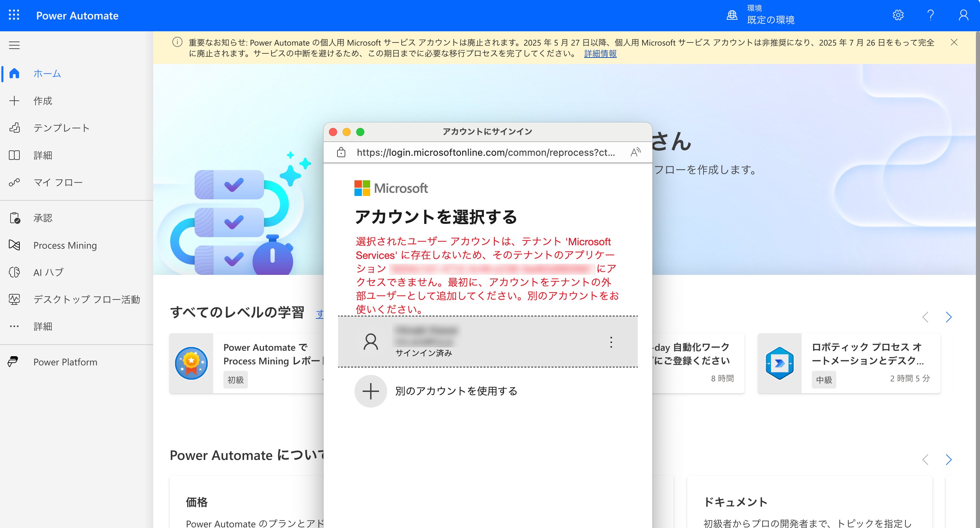980x528 pixels.
Task: Open AI ハブ from the sidebar
Action: (x=48, y=272)
